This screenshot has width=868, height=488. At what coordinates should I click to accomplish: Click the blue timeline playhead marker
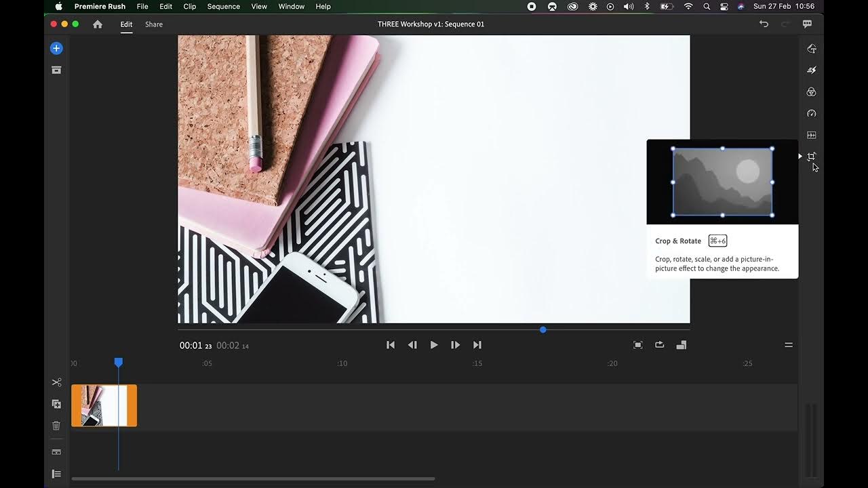point(118,363)
